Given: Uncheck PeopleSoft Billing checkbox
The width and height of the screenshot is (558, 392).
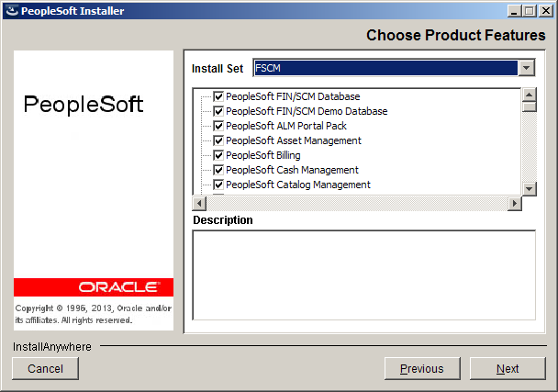Looking at the screenshot, I should (x=218, y=155).
